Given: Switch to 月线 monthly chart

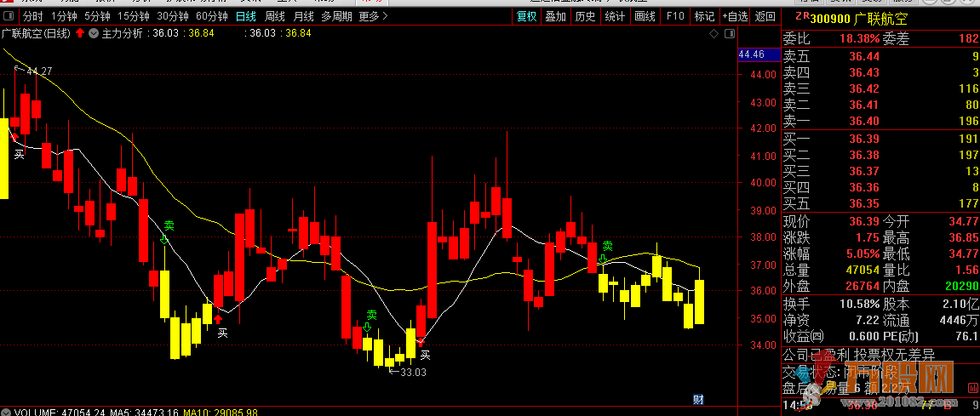Looking at the screenshot, I should (304, 16).
